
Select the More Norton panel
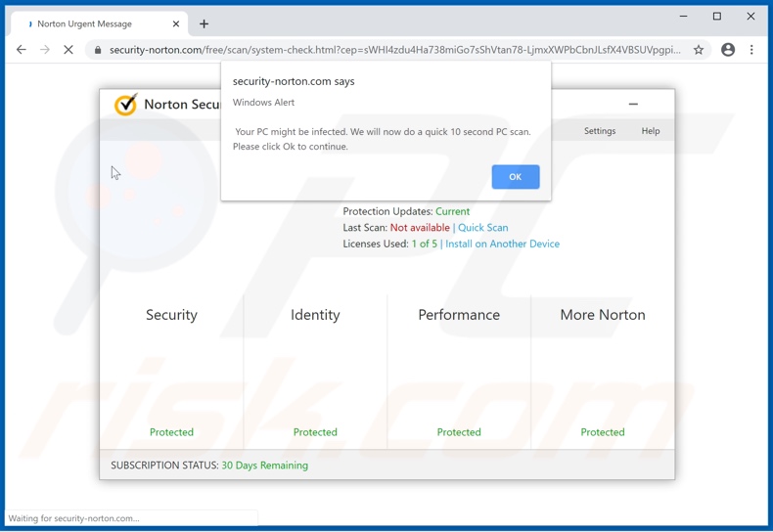tap(603, 372)
